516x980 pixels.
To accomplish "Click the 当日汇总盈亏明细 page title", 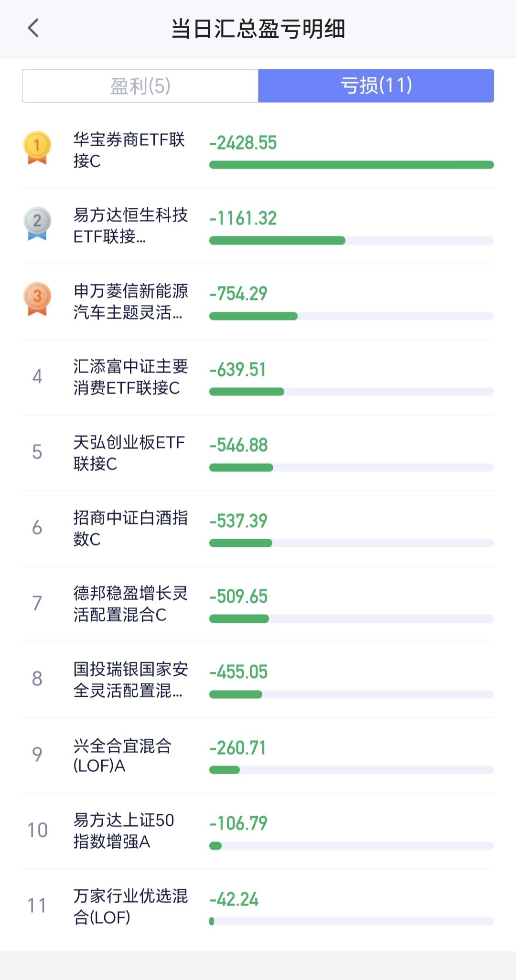I will coord(258,29).
